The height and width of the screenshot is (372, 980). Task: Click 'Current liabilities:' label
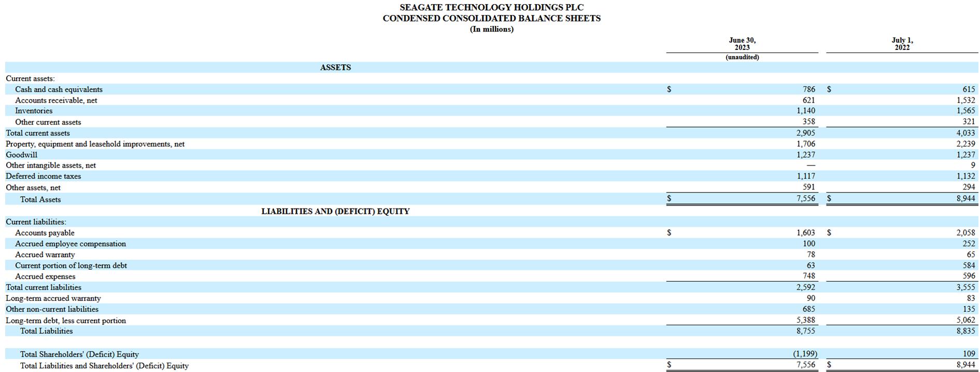[36, 222]
